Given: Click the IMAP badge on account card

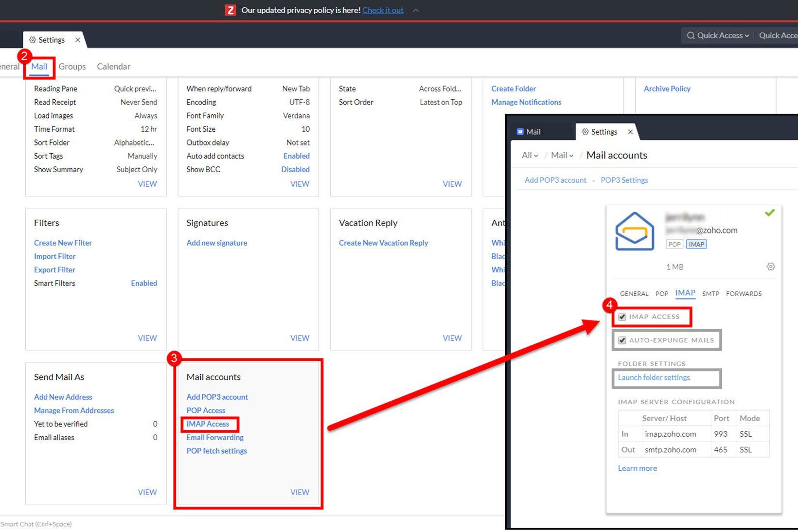Looking at the screenshot, I should [x=696, y=244].
